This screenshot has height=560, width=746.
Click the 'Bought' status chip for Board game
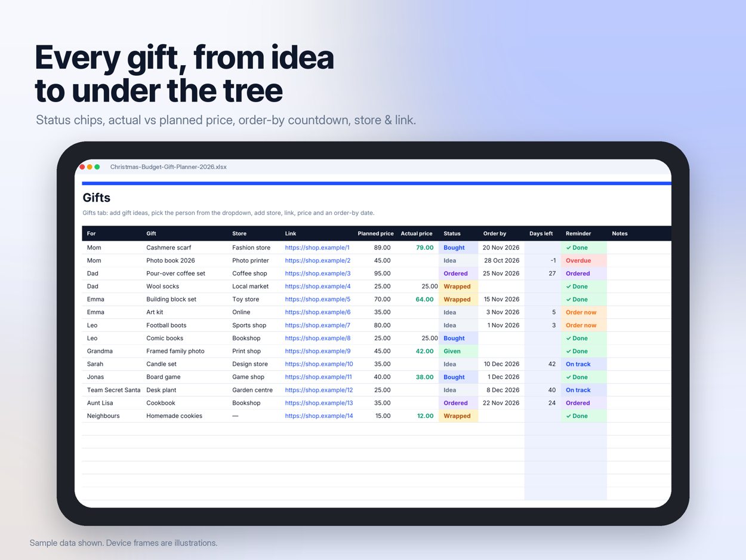[458, 377]
